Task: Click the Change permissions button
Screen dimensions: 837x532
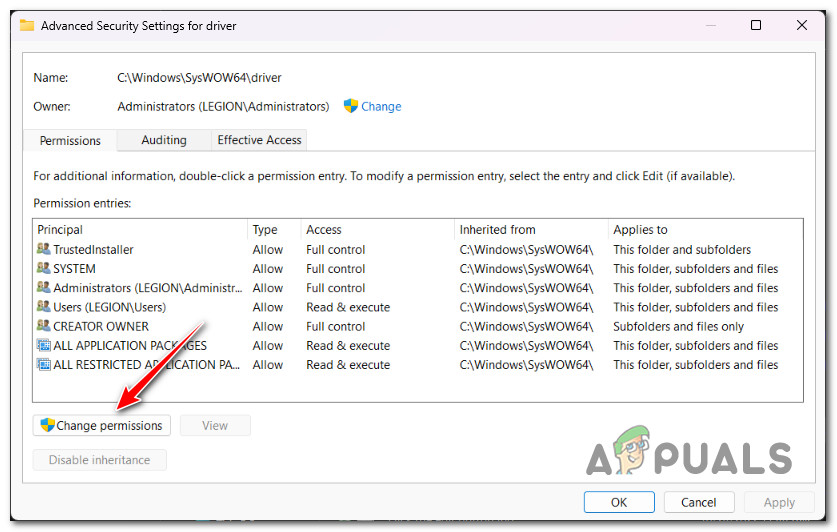Action: [101, 425]
